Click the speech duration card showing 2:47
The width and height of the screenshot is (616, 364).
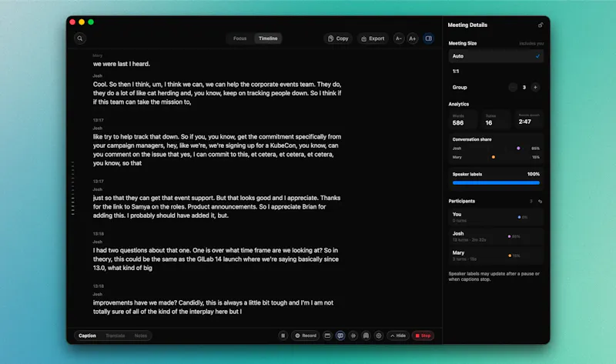pyautogui.click(x=529, y=120)
